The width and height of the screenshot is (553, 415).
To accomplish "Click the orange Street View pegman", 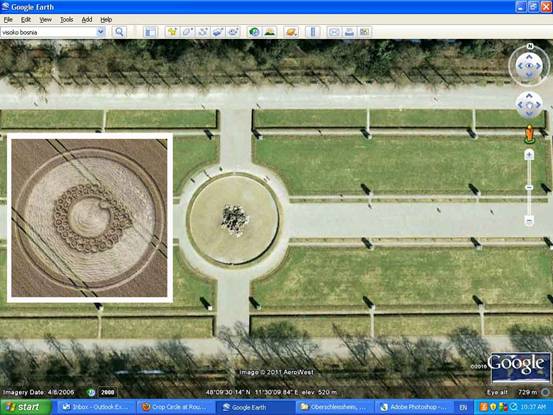I will (529, 134).
